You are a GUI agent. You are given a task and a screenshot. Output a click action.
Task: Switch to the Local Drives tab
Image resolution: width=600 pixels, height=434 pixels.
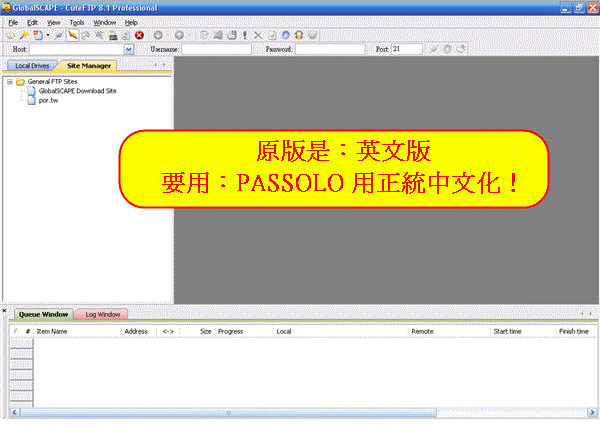pos(32,66)
